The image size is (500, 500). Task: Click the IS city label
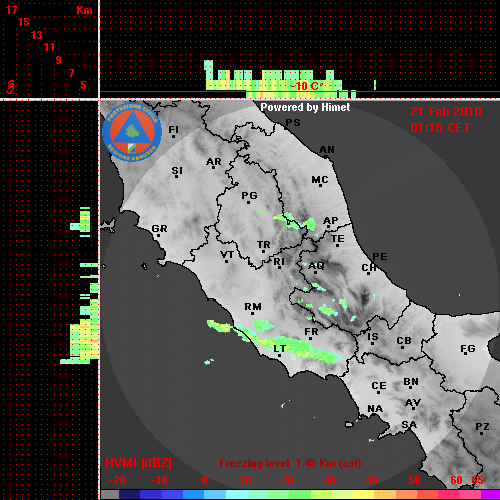(373, 337)
